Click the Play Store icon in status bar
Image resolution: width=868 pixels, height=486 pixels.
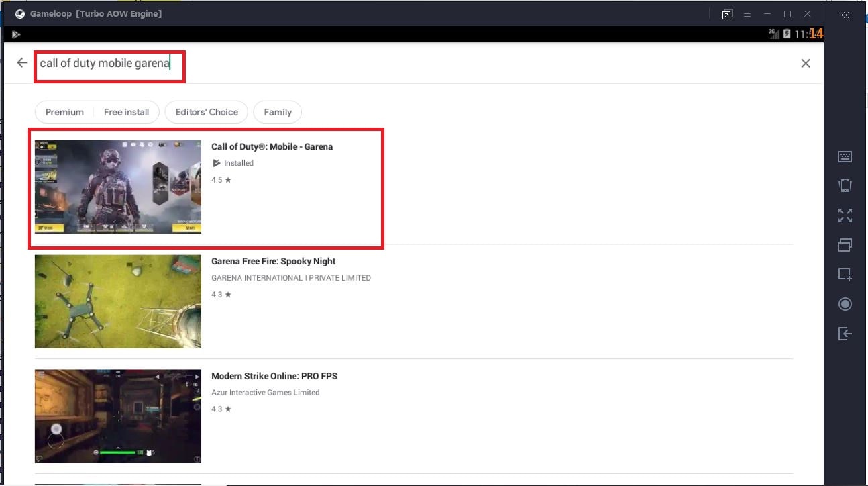click(x=16, y=34)
